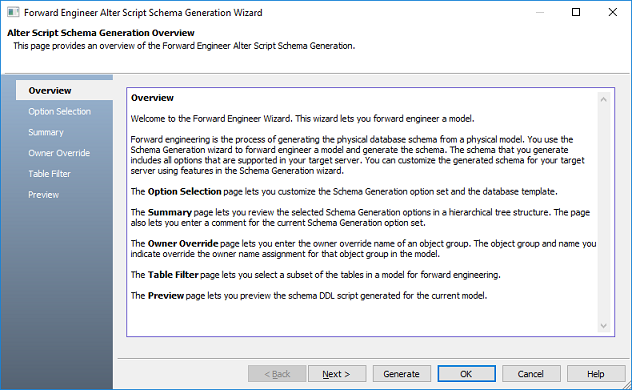Click inside the Overview description text area
The width and height of the screenshot is (632, 390).
(x=363, y=212)
